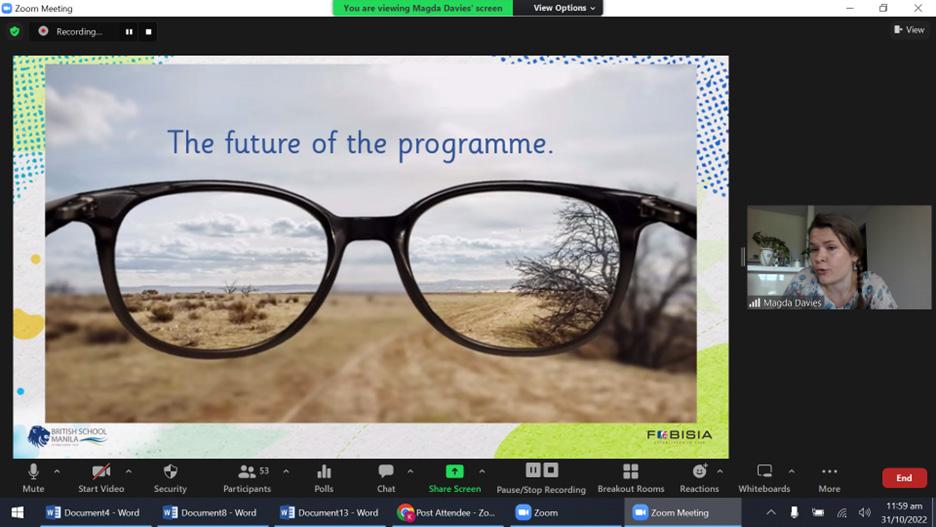
Task: Open Post Attendee Chrome taskbar item
Action: 447,513
